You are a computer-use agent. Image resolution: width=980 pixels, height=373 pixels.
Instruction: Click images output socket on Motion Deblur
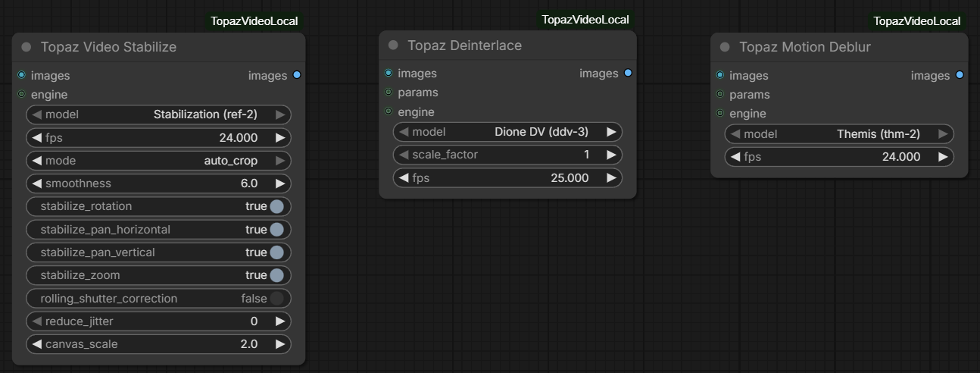point(960,75)
